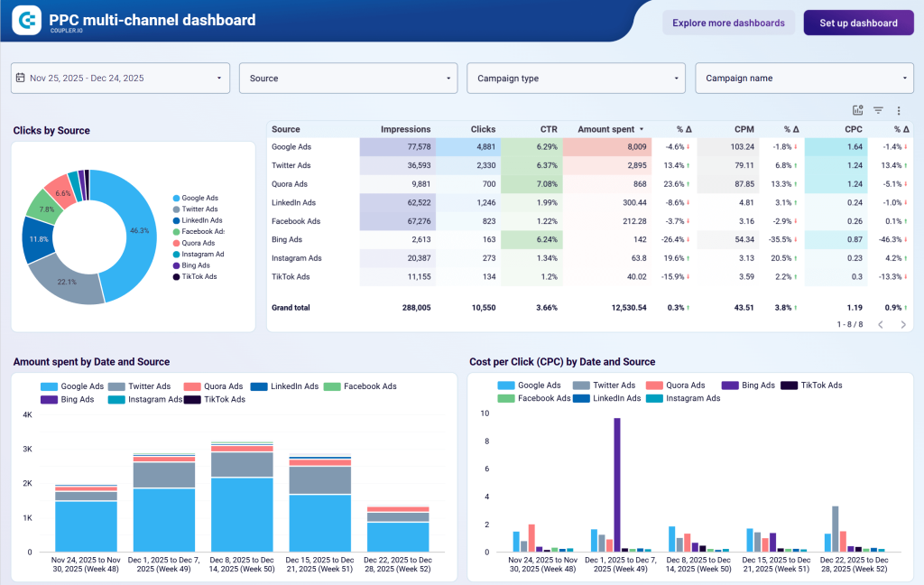Image resolution: width=924 pixels, height=585 pixels.
Task: Click the filter icon above the Source table
Action: tap(877, 109)
